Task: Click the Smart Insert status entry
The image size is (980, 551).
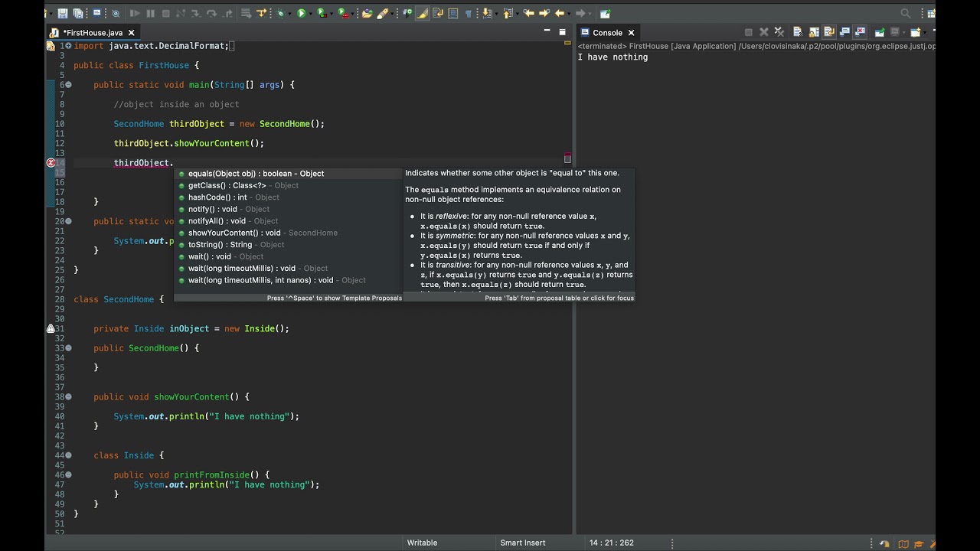Action: (523, 543)
